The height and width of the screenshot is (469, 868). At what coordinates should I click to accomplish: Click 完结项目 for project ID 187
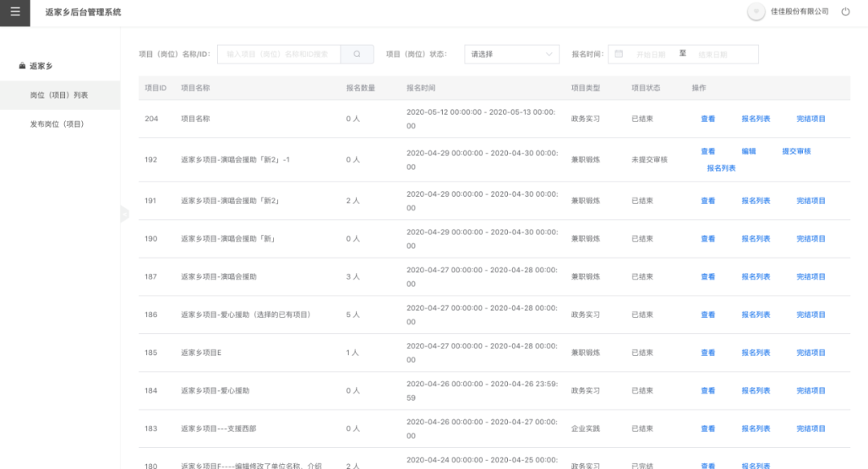point(810,277)
